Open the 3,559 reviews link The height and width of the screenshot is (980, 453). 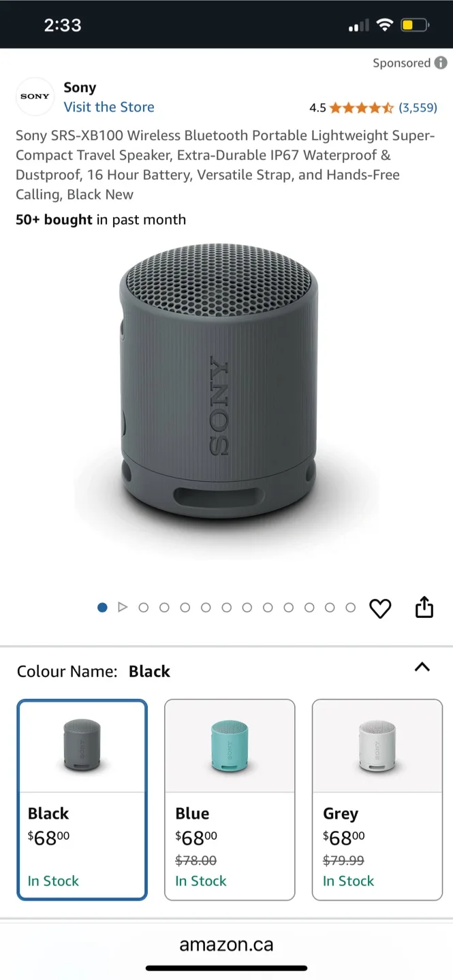tap(418, 108)
